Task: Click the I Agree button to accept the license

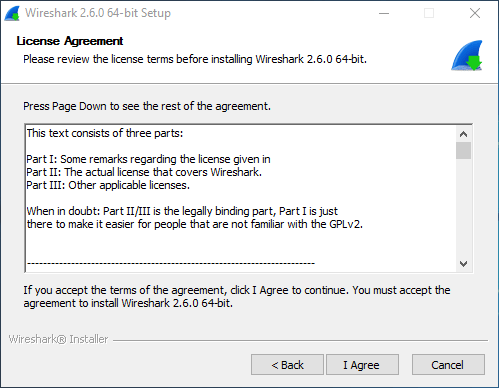Action: pyautogui.click(x=362, y=365)
